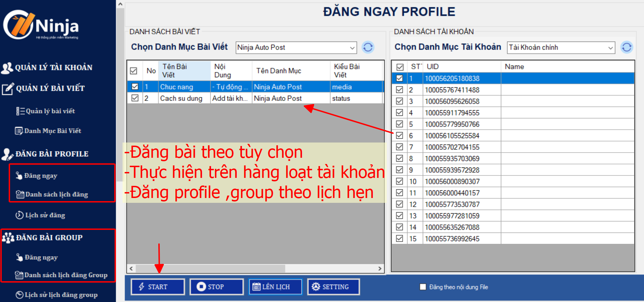The height and width of the screenshot is (302, 644).
Task: Click the calendar icon on LÊN LỊCH button
Action: tap(256, 287)
